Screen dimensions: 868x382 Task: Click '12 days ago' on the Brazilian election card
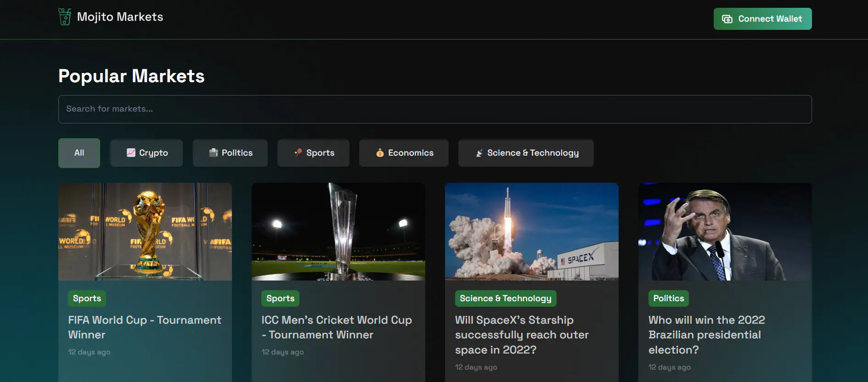coord(669,367)
